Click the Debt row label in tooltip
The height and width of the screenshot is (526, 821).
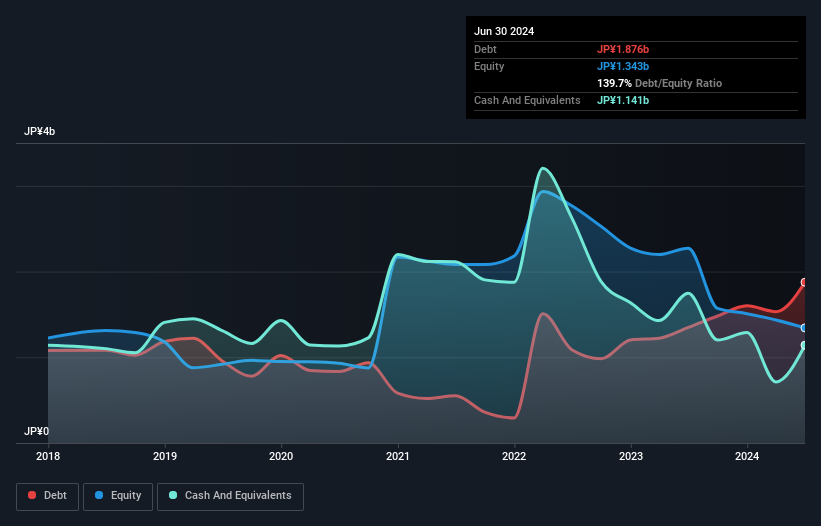[485, 49]
